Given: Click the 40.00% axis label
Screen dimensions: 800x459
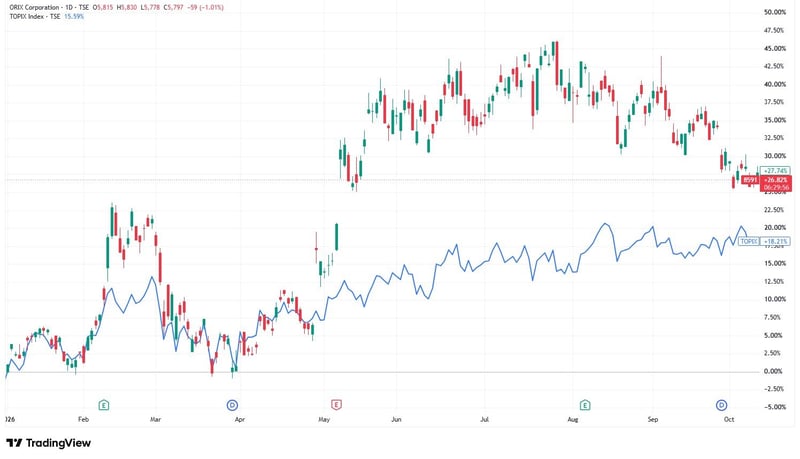Looking at the screenshot, I should pyautogui.click(x=774, y=84).
